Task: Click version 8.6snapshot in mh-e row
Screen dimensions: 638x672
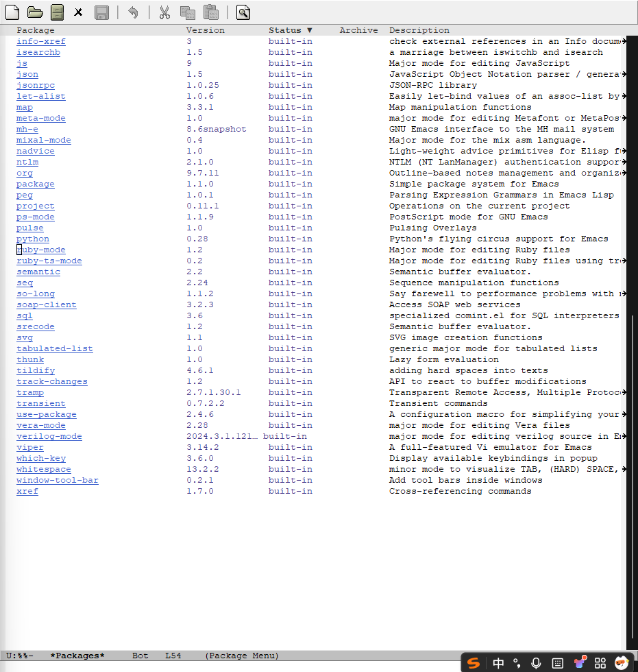Action: point(217,130)
